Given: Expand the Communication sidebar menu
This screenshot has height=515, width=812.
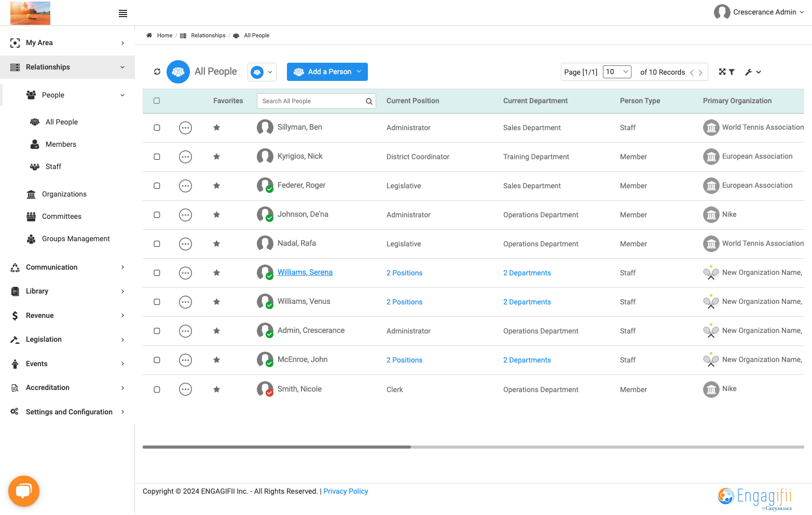Looking at the screenshot, I should tap(67, 267).
